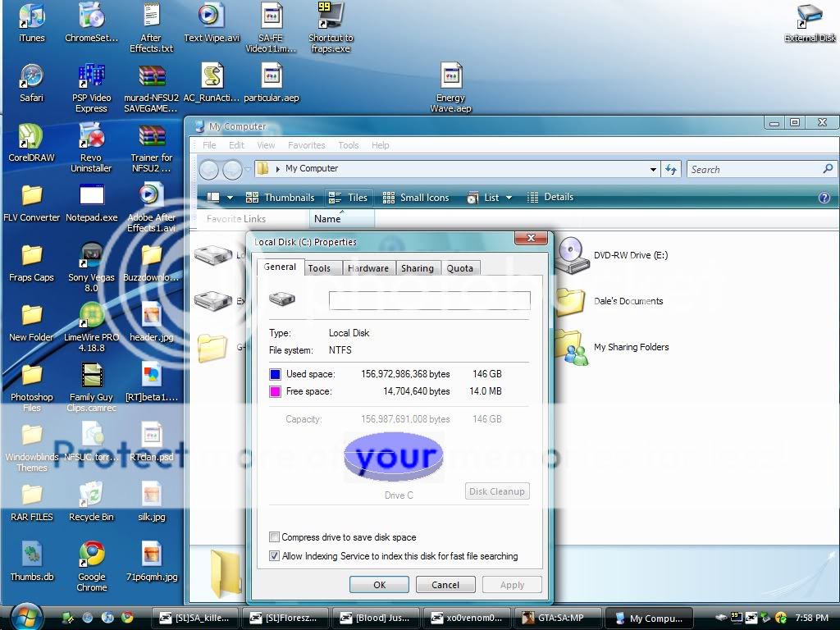Open the Revo Uninstaller desktop icon
Viewport: 840px width, 630px height.
[x=91, y=148]
